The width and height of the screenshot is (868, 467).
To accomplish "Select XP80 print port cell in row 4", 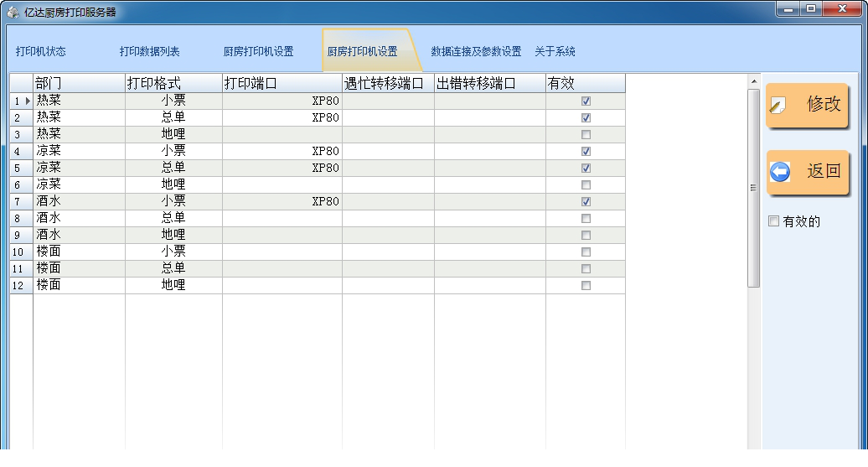I will pos(282,151).
